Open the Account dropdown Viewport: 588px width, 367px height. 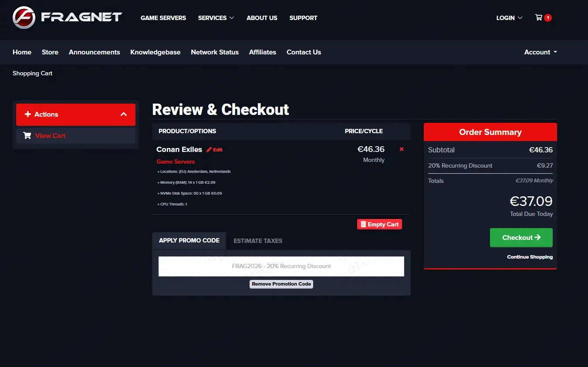pos(541,52)
